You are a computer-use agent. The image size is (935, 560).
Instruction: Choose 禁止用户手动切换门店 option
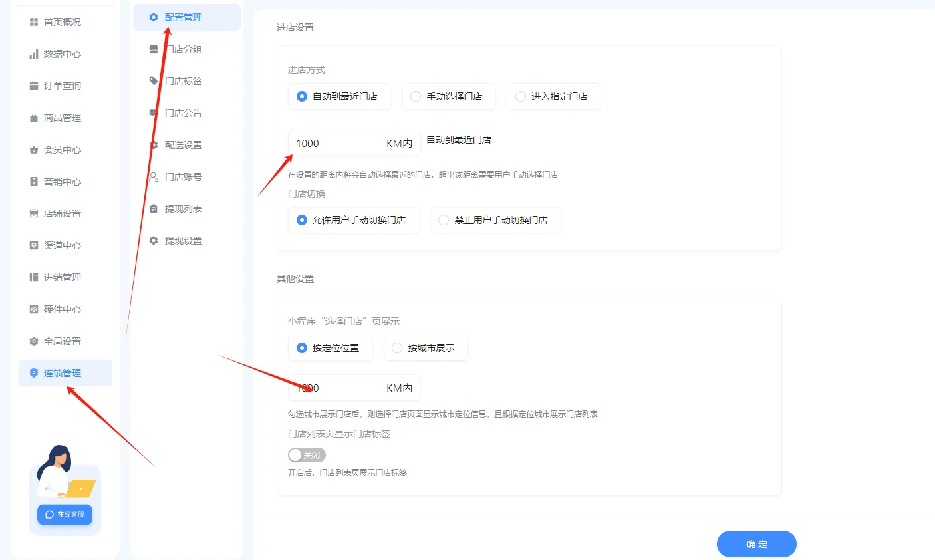click(x=495, y=220)
